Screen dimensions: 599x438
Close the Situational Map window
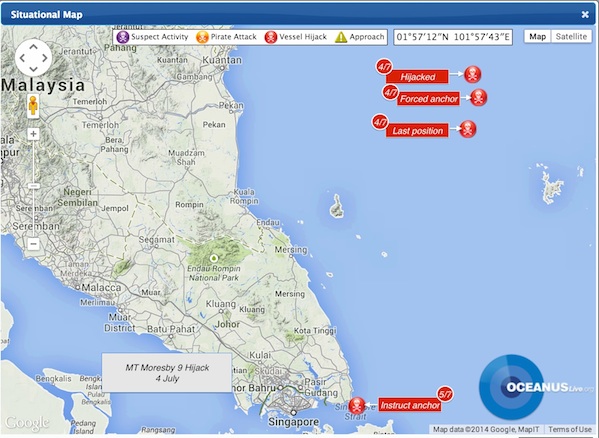[x=585, y=15]
